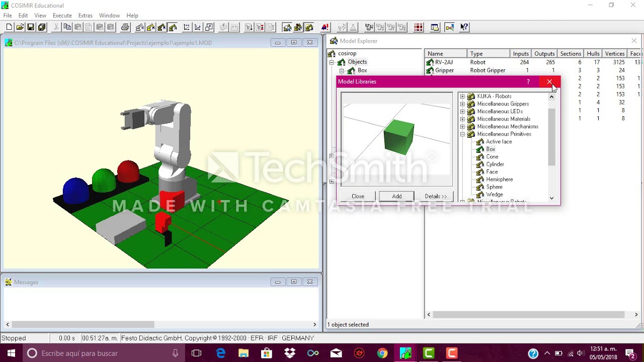The height and width of the screenshot is (362, 644).
Task: Select the Gripper row in Model Explorer
Action: tap(533, 70)
